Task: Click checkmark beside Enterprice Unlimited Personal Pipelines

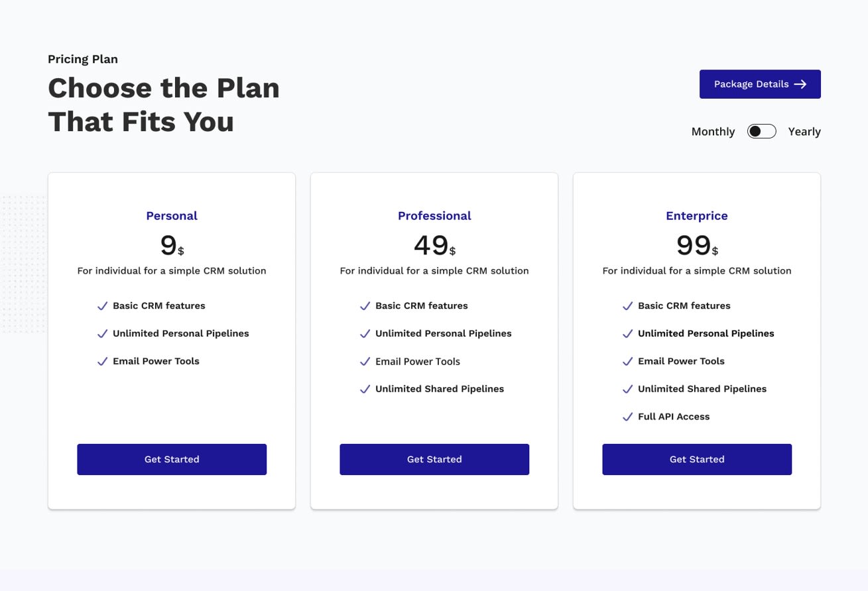Action: 627,334
